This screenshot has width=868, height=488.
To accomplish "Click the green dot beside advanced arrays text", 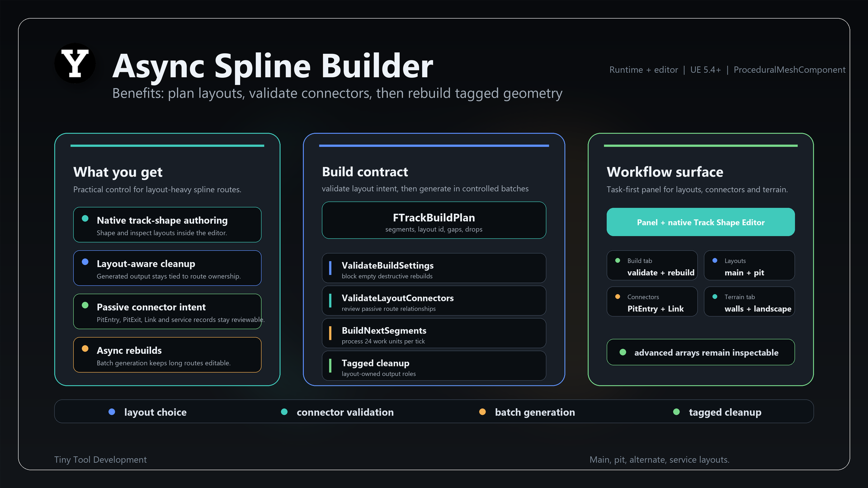I will [x=623, y=352].
